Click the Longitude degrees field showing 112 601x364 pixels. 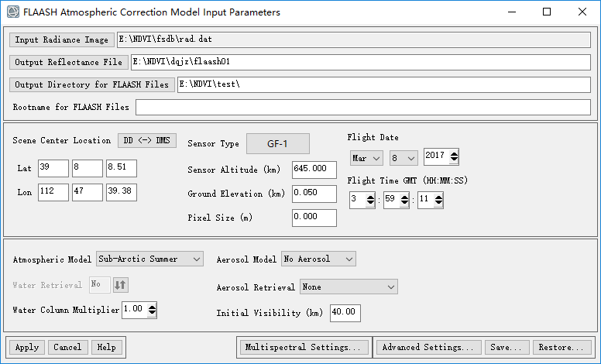(x=53, y=192)
